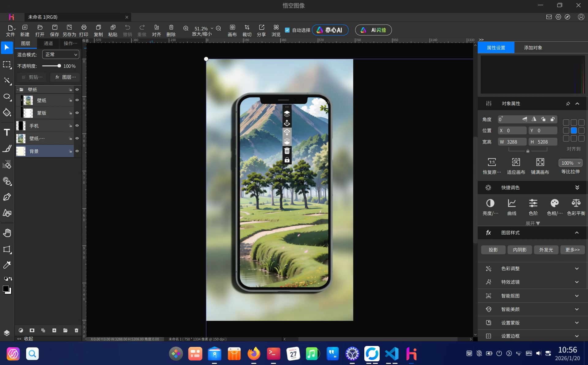Screen dimensions: 588x365
Task: Click the opacity slider handle
Action: point(59,66)
